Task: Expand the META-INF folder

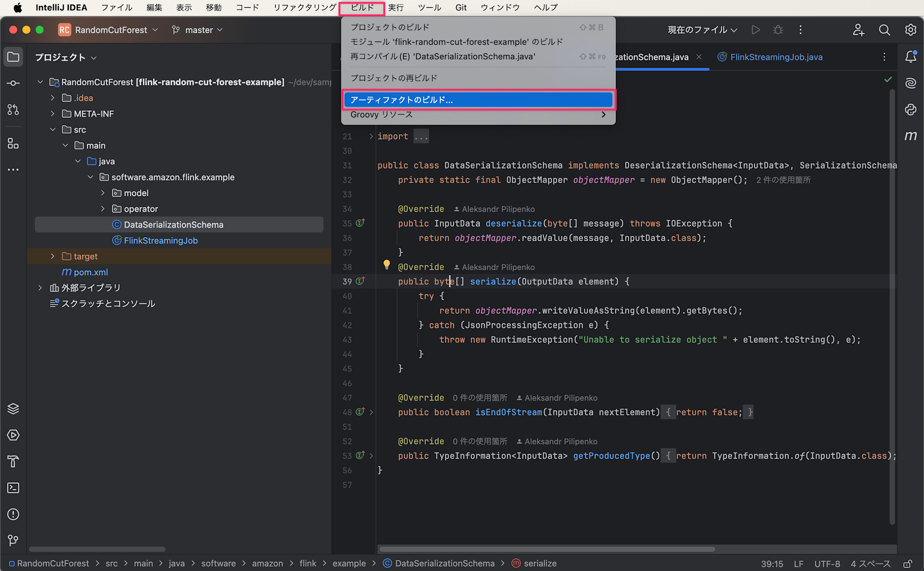Action: tap(53, 114)
